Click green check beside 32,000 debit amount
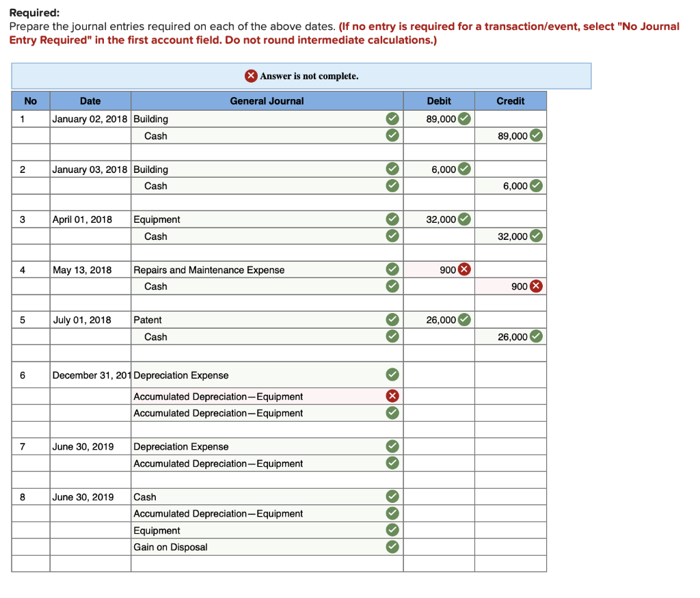Screen dimensions: 700x598 pos(464,219)
